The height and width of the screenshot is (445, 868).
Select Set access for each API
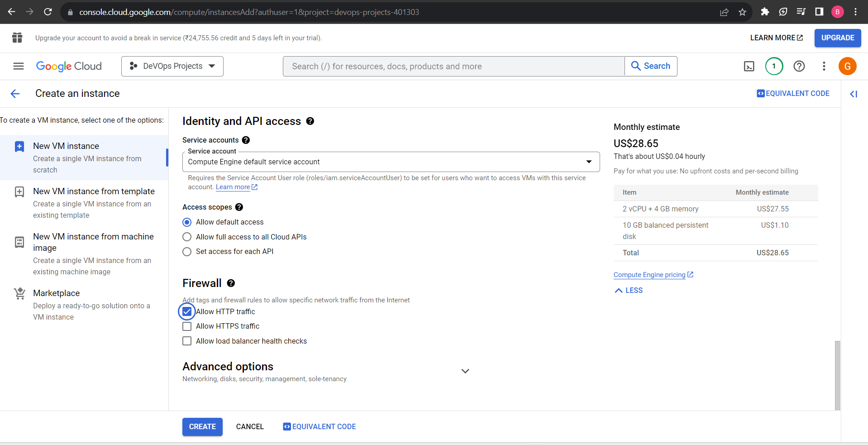point(187,252)
